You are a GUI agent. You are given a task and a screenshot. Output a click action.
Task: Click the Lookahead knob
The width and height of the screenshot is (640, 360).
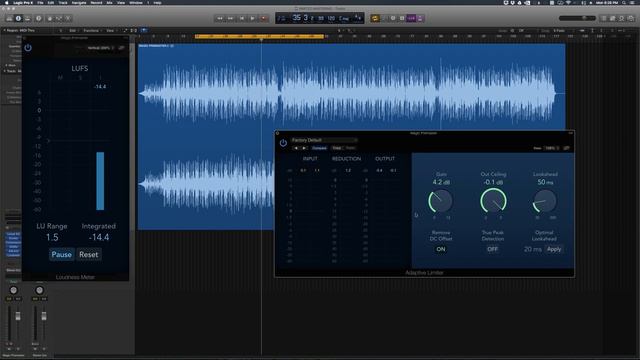tap(544, 200)
